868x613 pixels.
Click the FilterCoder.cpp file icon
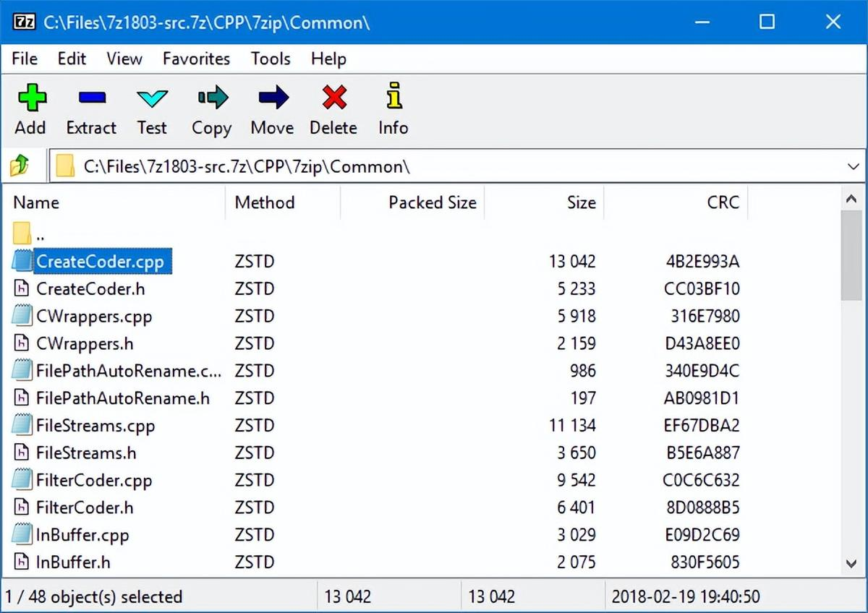coord(22,480)
